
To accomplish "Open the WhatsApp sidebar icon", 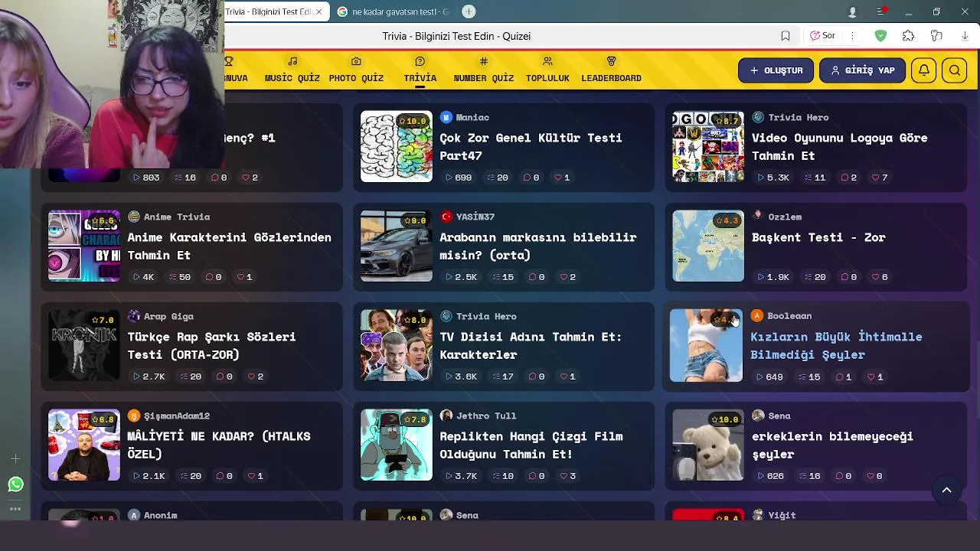I will click(15, 484).
